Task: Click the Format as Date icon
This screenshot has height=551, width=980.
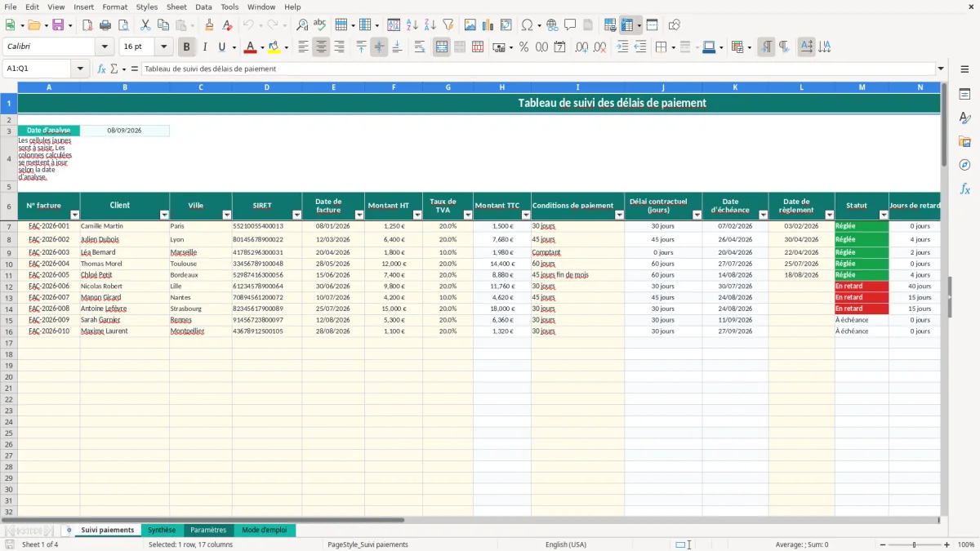Action: point(560,47)
